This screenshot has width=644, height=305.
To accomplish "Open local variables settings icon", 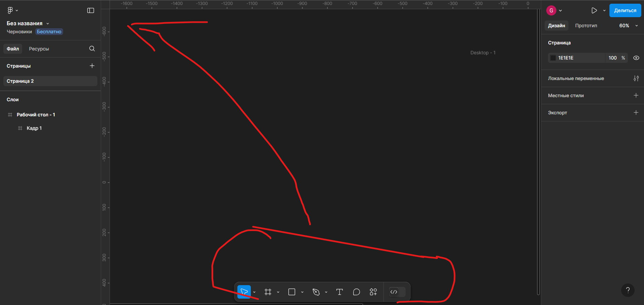I will [636, 78].
